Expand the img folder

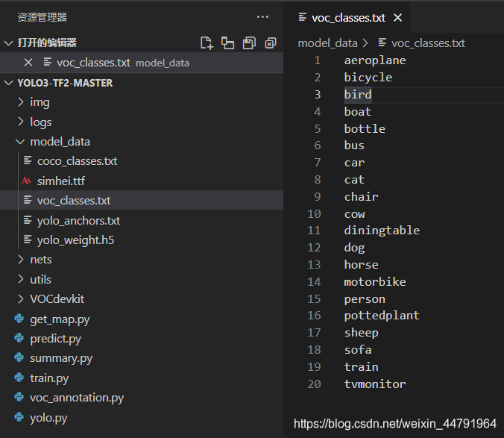(x=21, y=102)
